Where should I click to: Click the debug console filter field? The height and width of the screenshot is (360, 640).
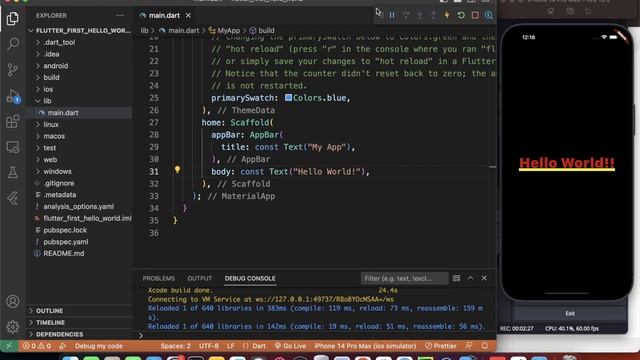404,278
